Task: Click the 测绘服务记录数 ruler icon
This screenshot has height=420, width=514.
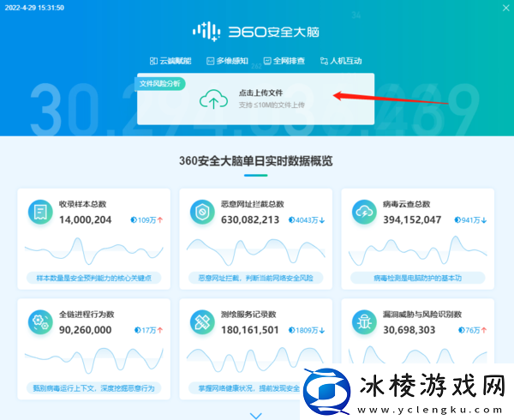Action: pos(202,322)
